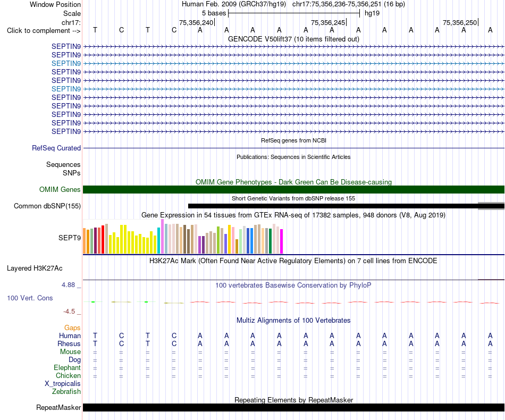The height and width of the screenshot is (420, 505).
Task: Click the dark green OMIM gene bar
Action: pyautogui.click(x=293, y=189)
